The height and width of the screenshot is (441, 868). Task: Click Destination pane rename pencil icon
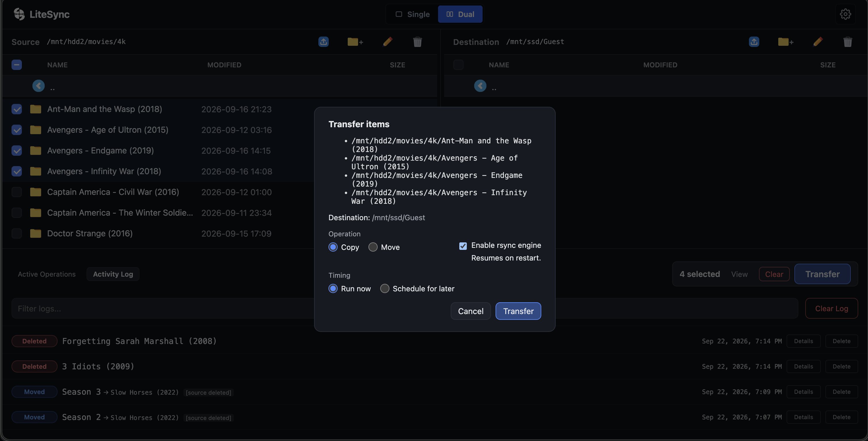point(818,42)
